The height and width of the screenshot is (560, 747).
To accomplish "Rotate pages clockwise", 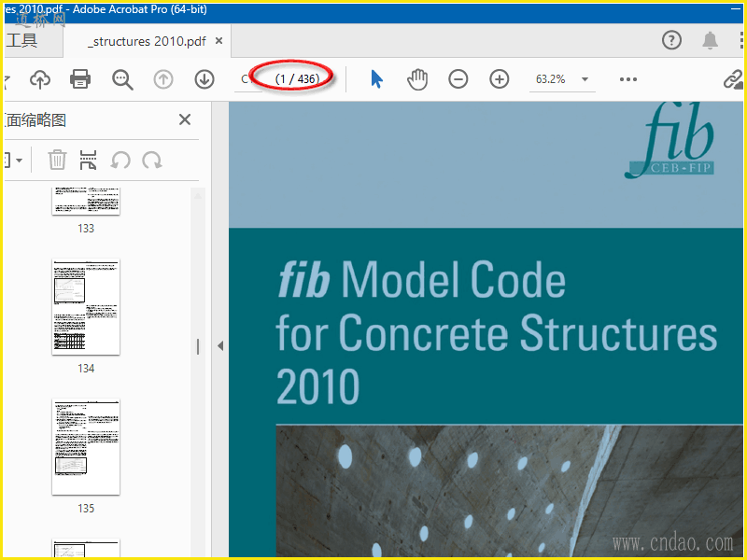I will point(152,160).
